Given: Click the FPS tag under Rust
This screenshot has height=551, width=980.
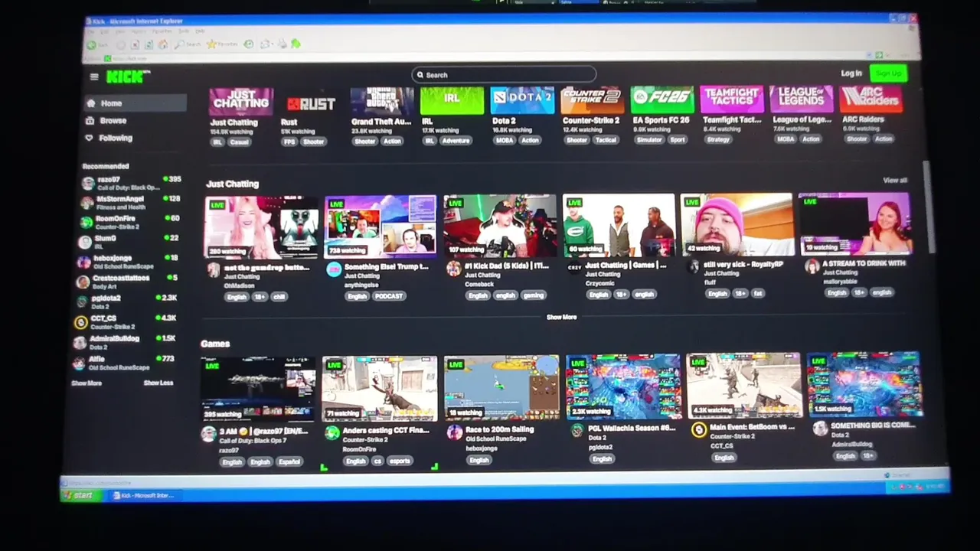Looking at the screenshot, I should click(x=289, y=142).
